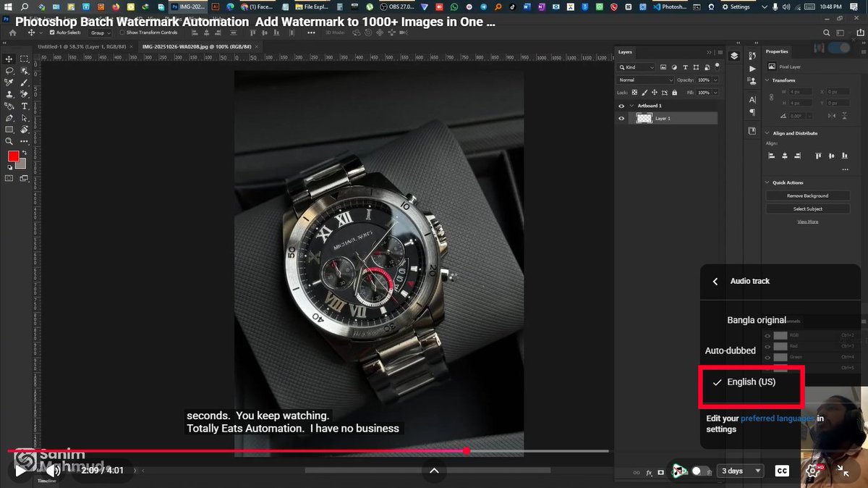Mute the video volume
868x488 pixels.
tap(53, 471)
